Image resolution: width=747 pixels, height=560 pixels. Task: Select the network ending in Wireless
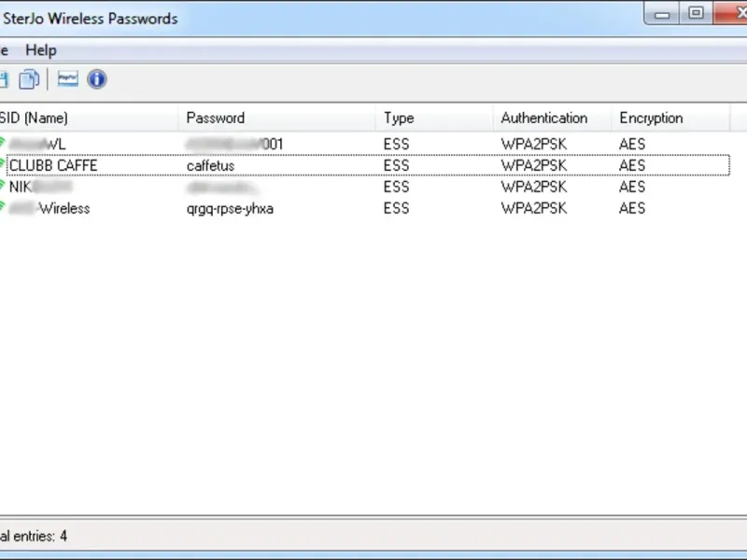coord(49,208)
